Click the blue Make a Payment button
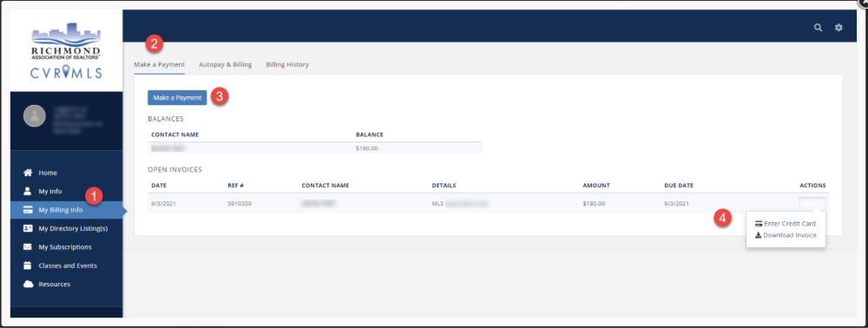Image resolution: width=868 pixels, height=328 pixels. click(177, 97)
